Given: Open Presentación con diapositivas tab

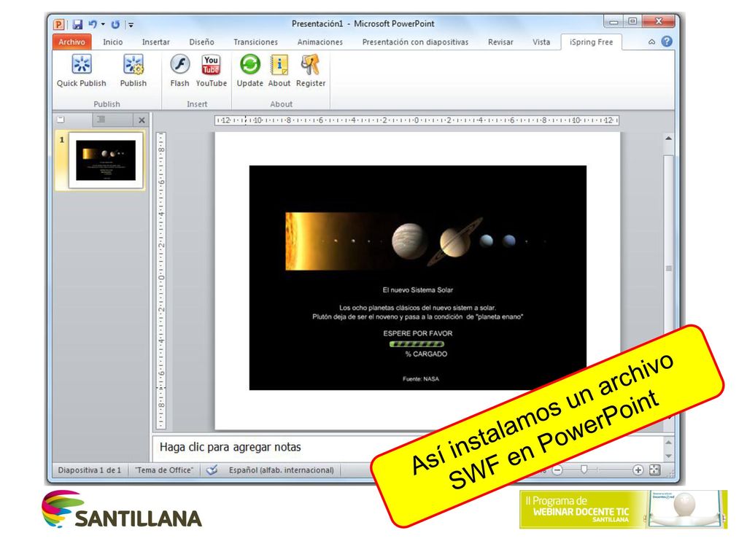Looking at the screenshot, I should (x=415, y=42).
